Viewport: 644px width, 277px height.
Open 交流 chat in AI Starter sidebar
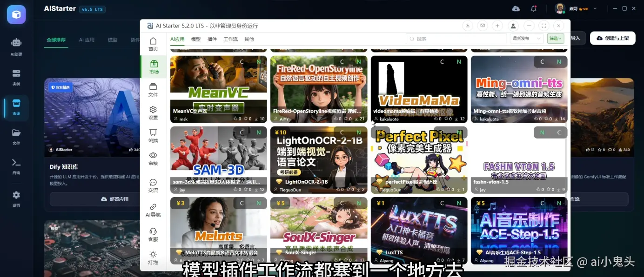153,186
